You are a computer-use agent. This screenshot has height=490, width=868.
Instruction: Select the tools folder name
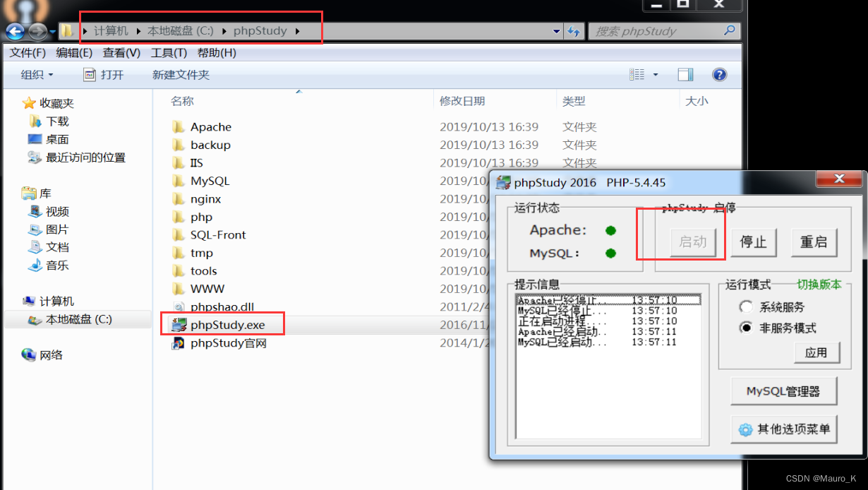coord(204,271)
